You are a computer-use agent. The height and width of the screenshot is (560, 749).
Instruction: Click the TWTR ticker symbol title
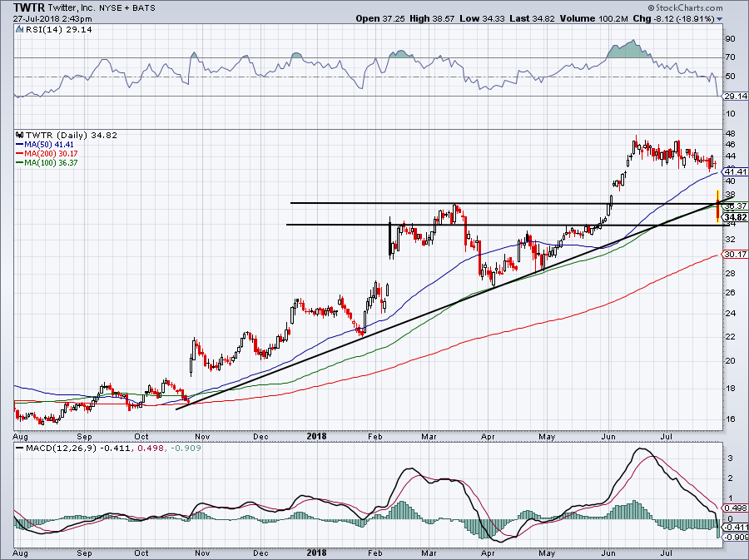click(29, 7)
